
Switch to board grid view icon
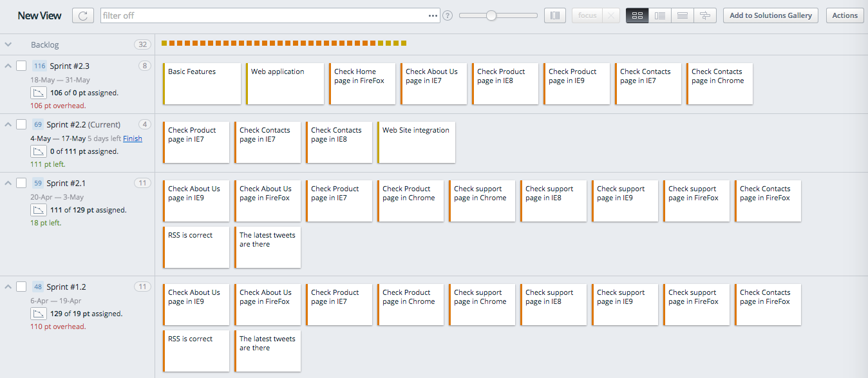(x=637, y=15)
